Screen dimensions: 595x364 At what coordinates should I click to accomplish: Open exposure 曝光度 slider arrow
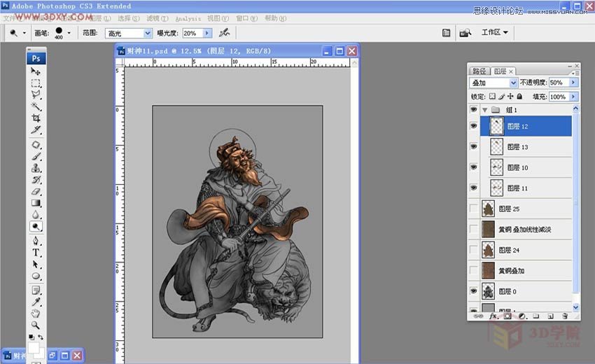point(207,33)
